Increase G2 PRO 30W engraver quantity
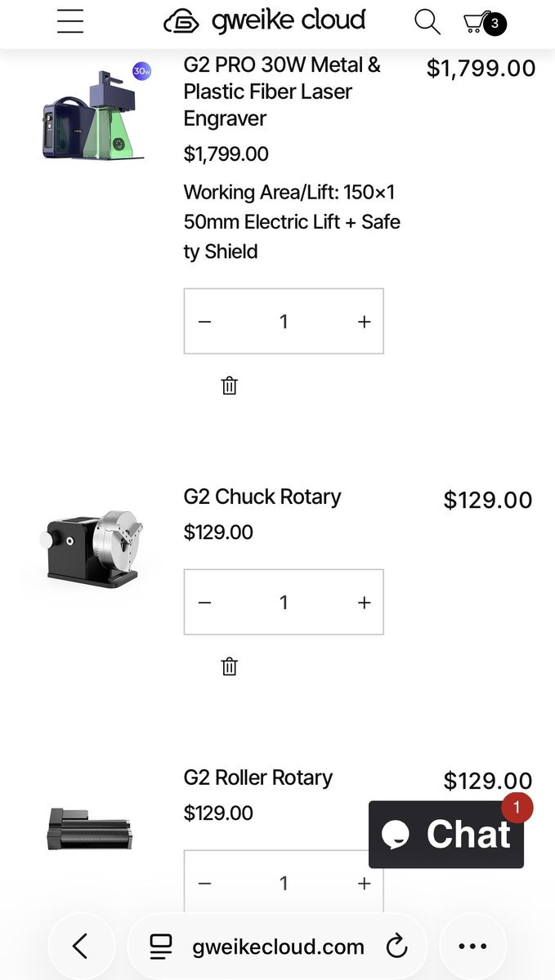555x980 pixels. pyautogui.click(x=365, y=322)
